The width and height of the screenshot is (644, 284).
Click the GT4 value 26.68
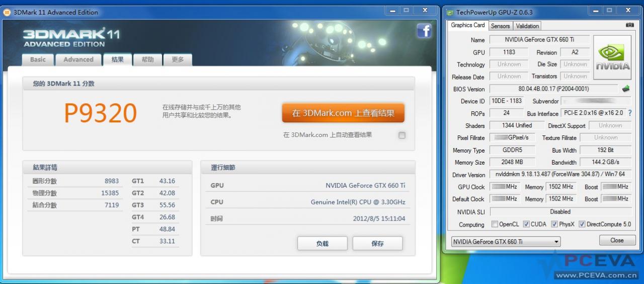167,218
